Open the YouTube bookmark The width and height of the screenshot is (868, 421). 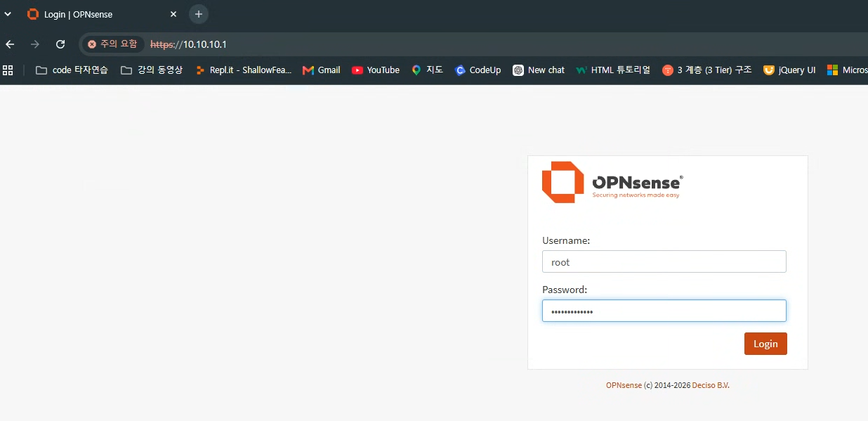tap(376, 70)
